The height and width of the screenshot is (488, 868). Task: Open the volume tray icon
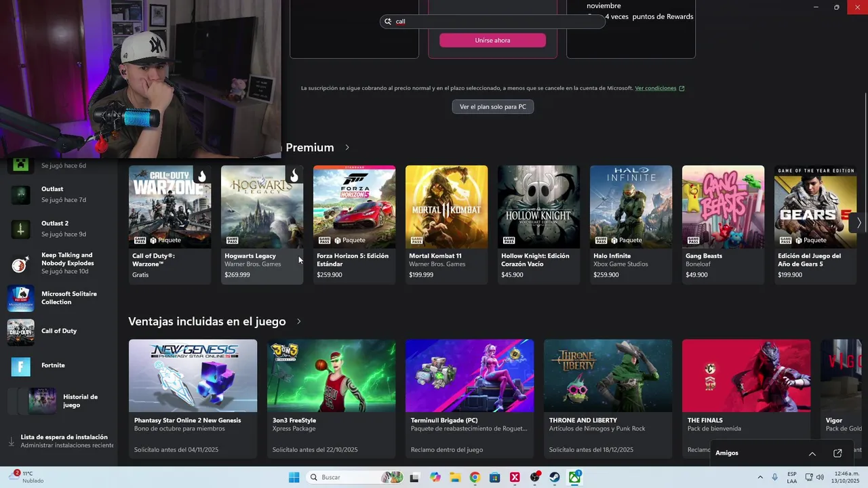pyautogui.click(x=820, y=477)
